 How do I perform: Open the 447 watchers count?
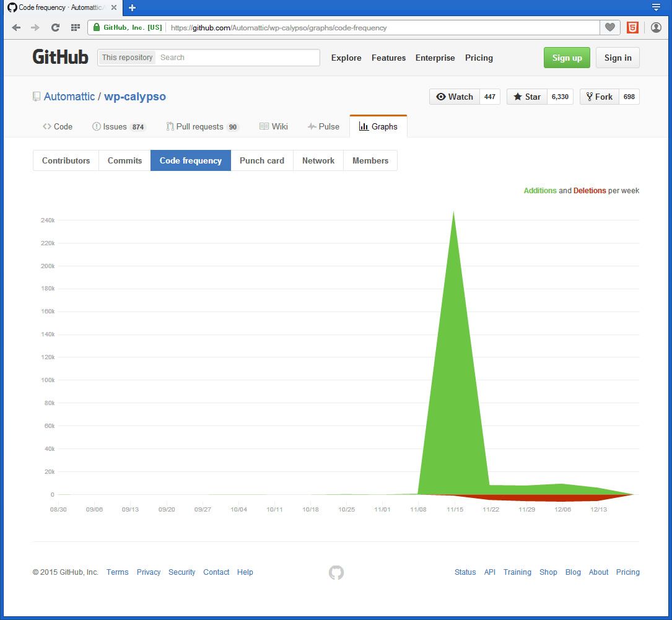[x=490, y=97]
